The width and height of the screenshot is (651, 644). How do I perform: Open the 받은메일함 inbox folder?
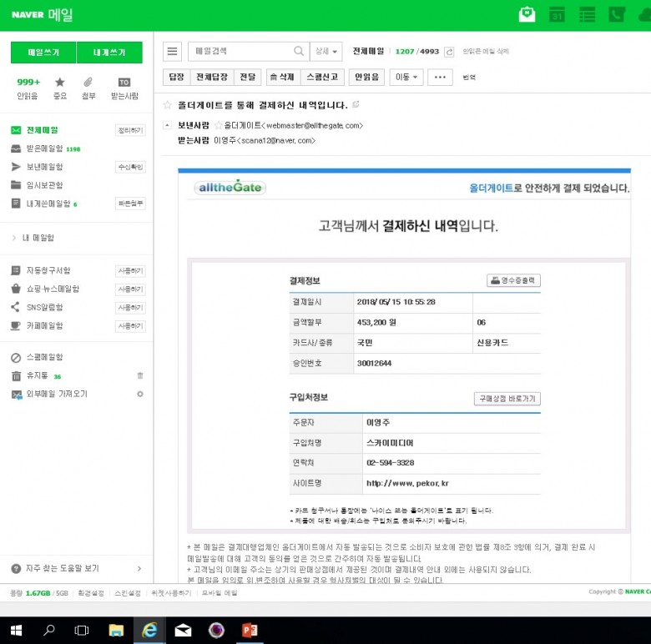tap(43, 148)
